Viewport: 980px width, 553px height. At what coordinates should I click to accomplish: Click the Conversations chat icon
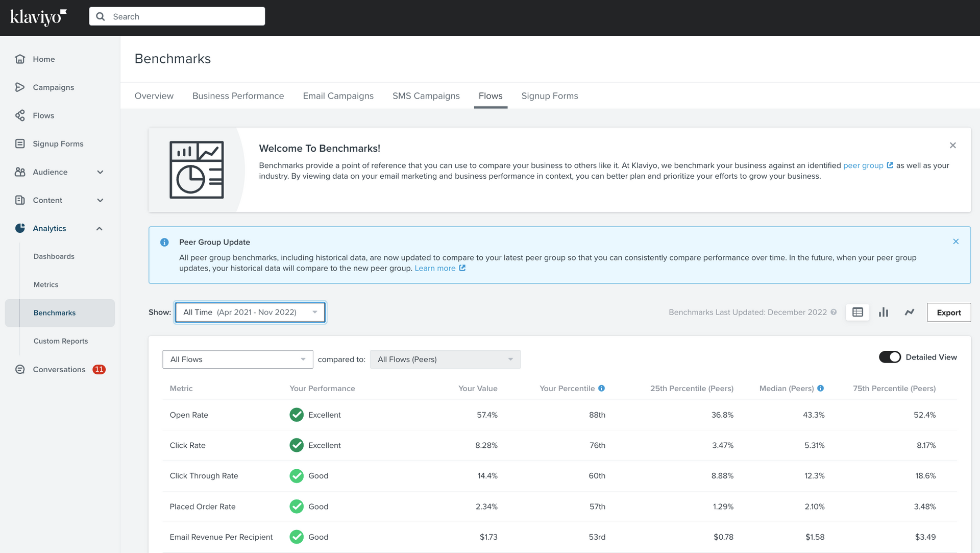(20, 369)
